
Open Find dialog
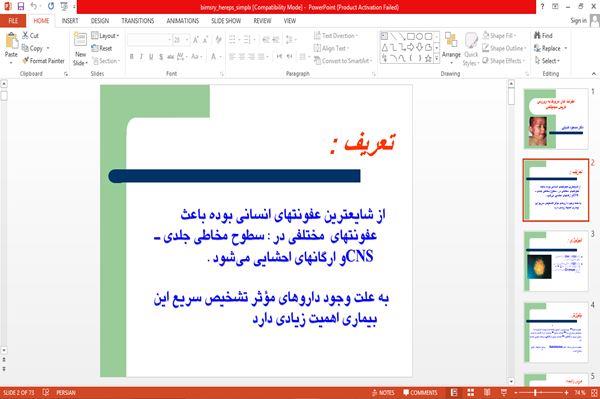544,36
